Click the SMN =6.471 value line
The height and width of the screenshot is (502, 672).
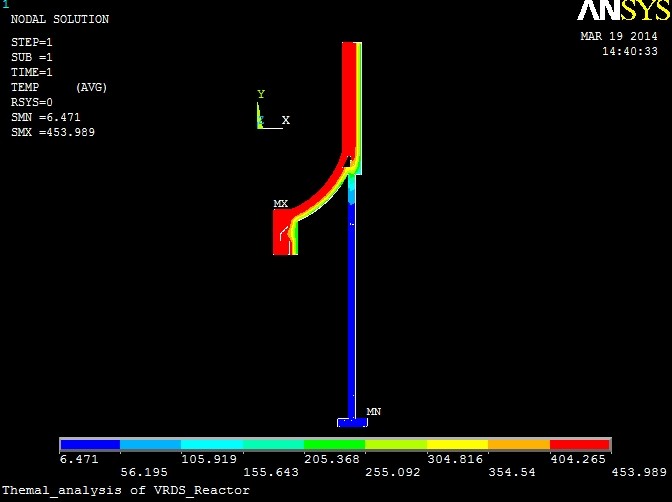click(x=46, y=117)
